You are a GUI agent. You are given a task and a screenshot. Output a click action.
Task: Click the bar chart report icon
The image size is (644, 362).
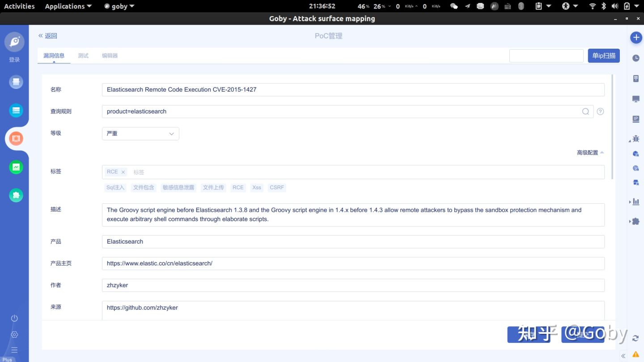click(x=636, y=202)
